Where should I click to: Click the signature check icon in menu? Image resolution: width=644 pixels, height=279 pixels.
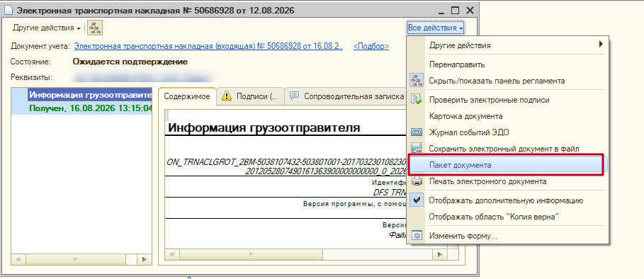point(417,99)
